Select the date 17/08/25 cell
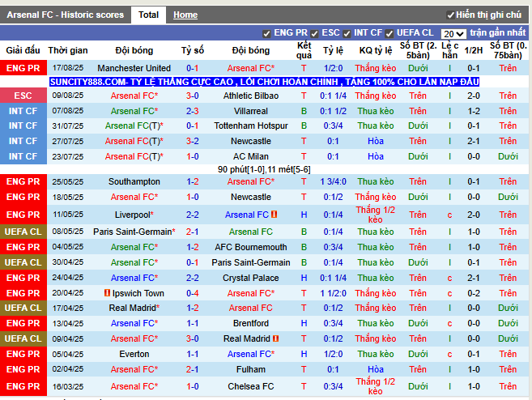Image resolution: width=532 pixels, height=400 pixels. [x=68, y=68]
